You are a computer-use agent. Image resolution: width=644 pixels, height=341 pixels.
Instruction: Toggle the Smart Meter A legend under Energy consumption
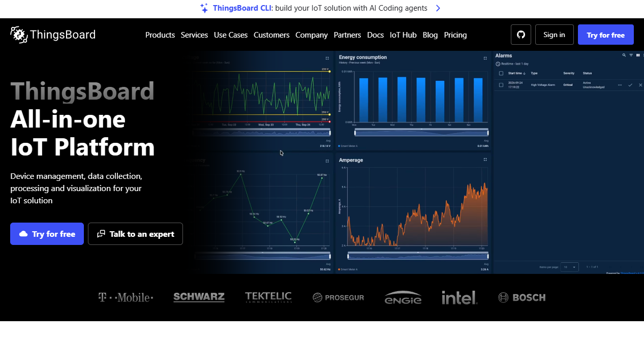[348, 146]
